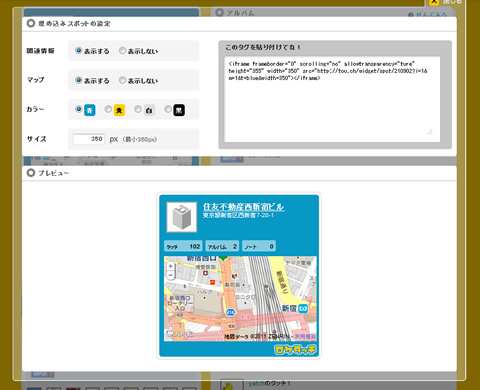Close the dialog with the yellow X button
This screenshot has height=390, width=480.
pyautogui.click(x=434, y=2)
